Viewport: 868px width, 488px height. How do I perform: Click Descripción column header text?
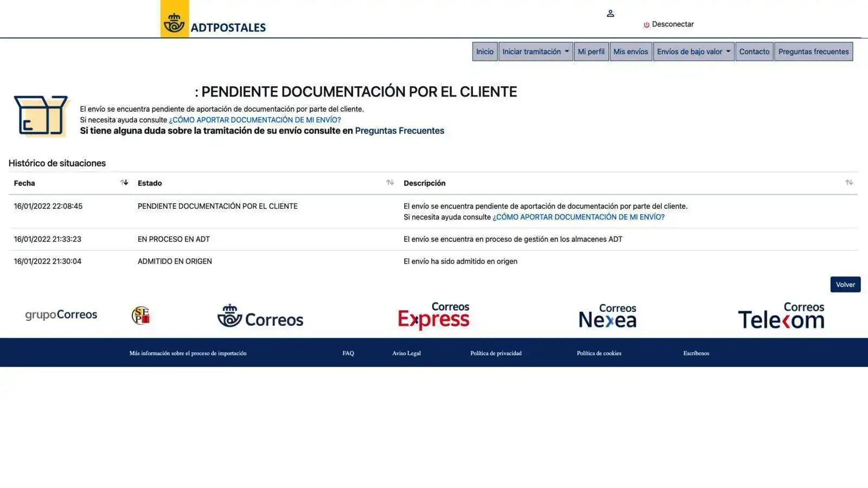click(x=424, y=183)
